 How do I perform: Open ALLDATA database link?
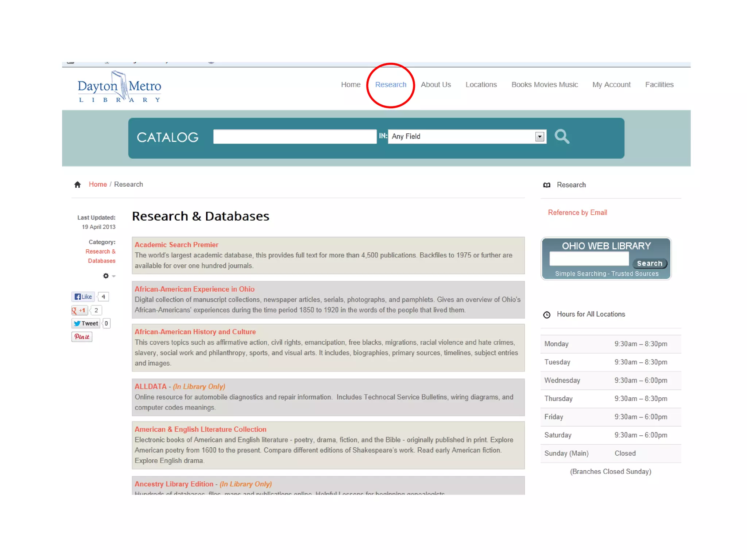[150, 386]
